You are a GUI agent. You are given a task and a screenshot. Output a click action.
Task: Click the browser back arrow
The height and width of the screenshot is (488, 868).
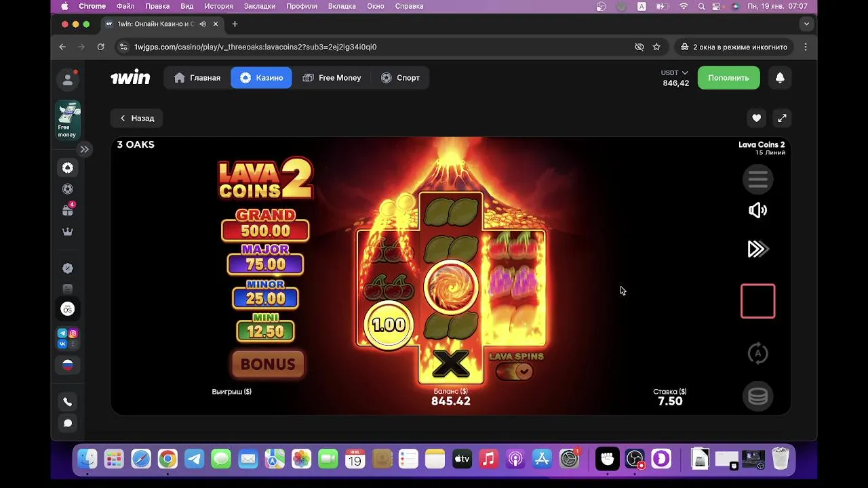(x=62, y=47)
